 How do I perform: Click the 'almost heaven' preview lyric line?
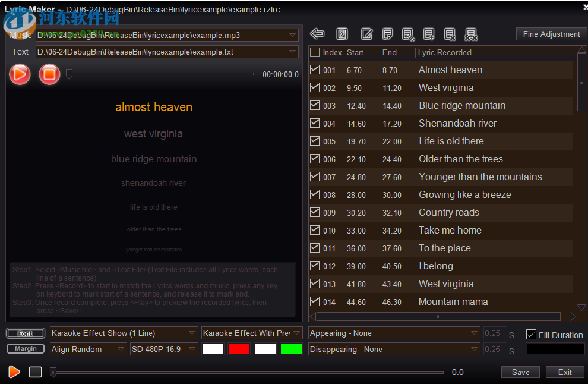coord(154,107)
